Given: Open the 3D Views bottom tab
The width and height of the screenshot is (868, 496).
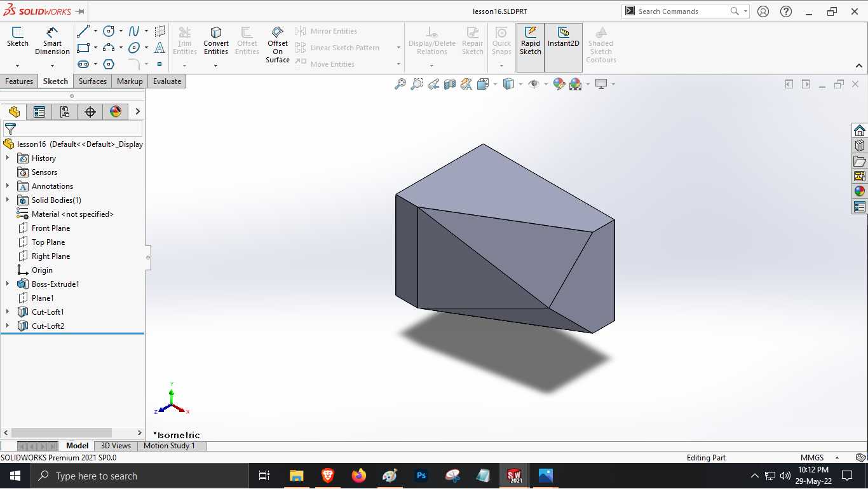Looking at the screenshot, I should click(x=116, y=446).
